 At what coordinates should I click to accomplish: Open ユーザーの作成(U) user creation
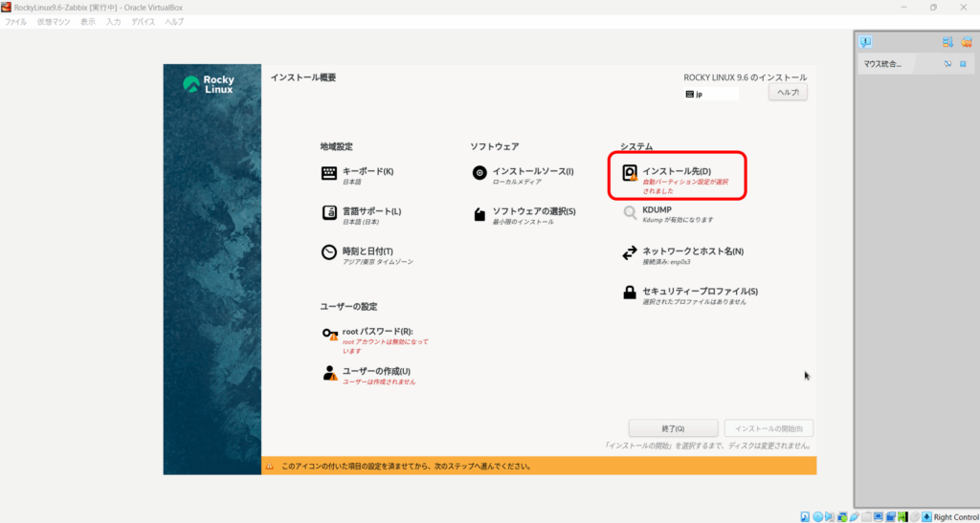click(368, 375)
